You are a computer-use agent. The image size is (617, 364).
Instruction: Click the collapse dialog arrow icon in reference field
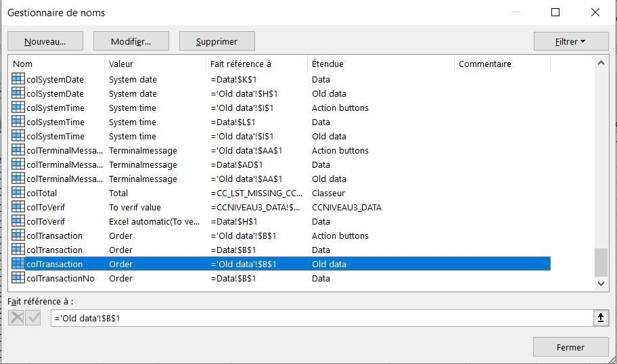coord(601,317)
